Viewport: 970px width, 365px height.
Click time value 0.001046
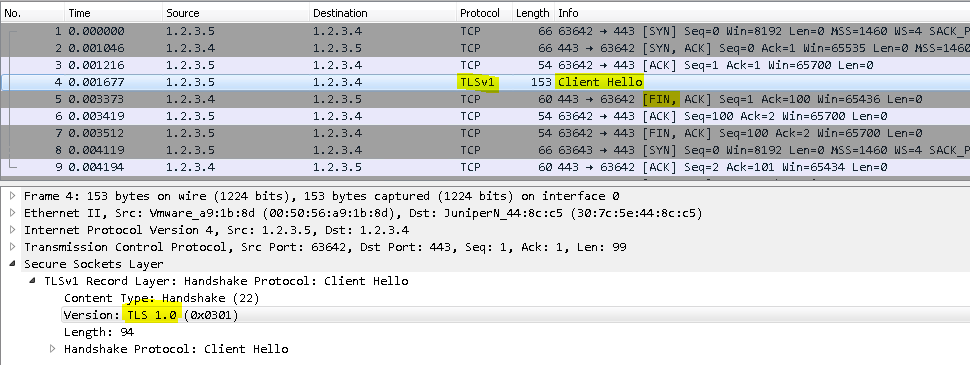tap(97, 48)
